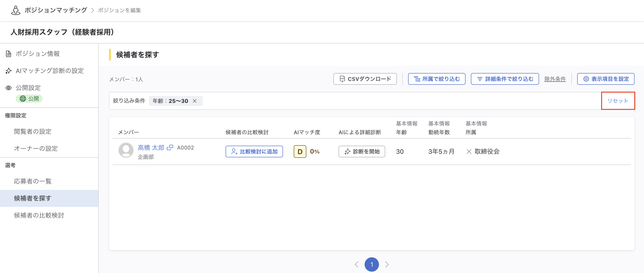Open ポジション情報 in the sidebar
The height and width of the screenshot is (273, 644).
coord(37,54)
